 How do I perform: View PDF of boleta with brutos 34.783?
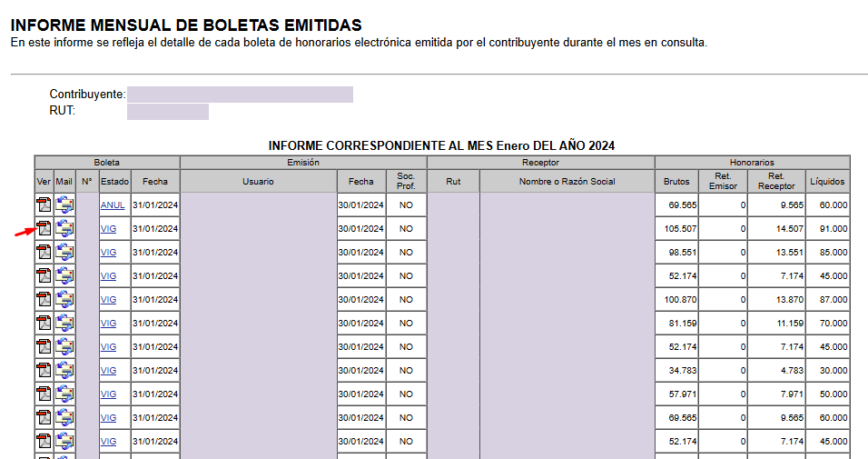point(44,370)
